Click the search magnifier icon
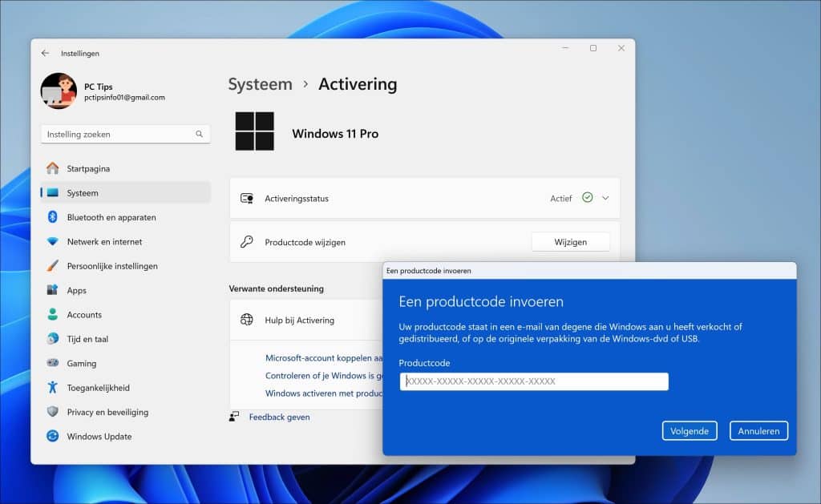This screenshot has width=821, height=504. pos(199,134)
